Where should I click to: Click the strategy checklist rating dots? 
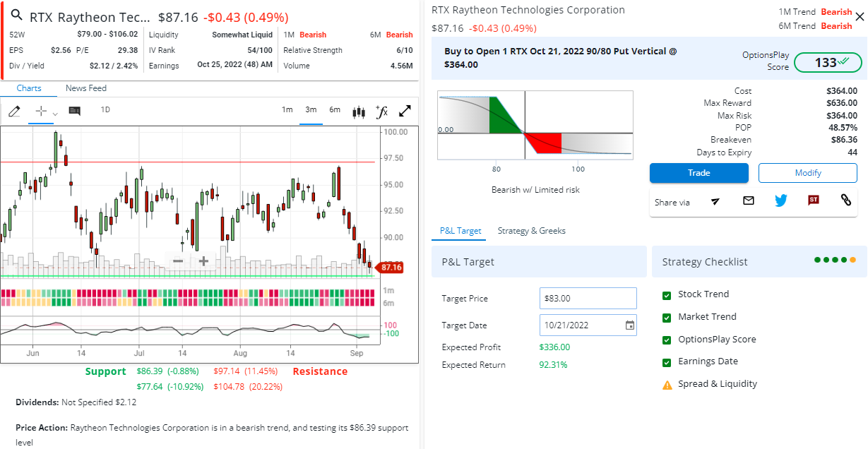point(835,260)
